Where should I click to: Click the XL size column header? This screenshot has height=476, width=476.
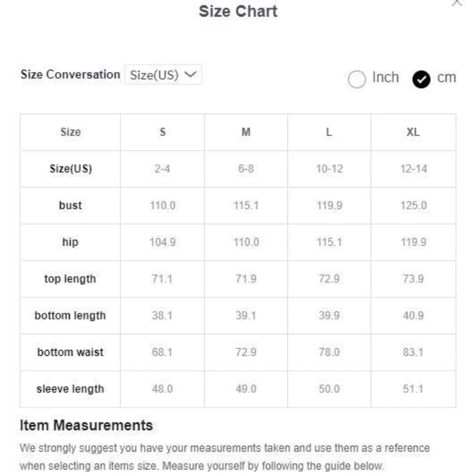pyautogui.click(x=413, y=132)
